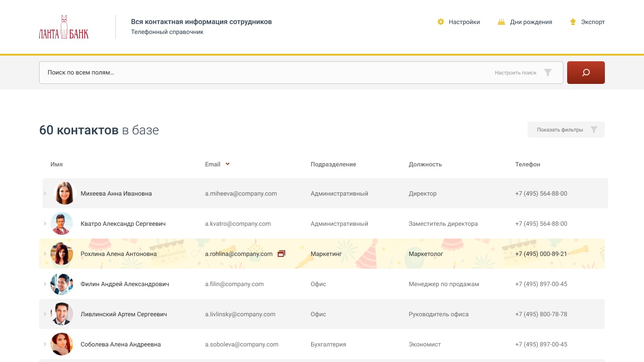Open Ливлинский Артем Сергеевич's avatar photo

tap(62, 314)
